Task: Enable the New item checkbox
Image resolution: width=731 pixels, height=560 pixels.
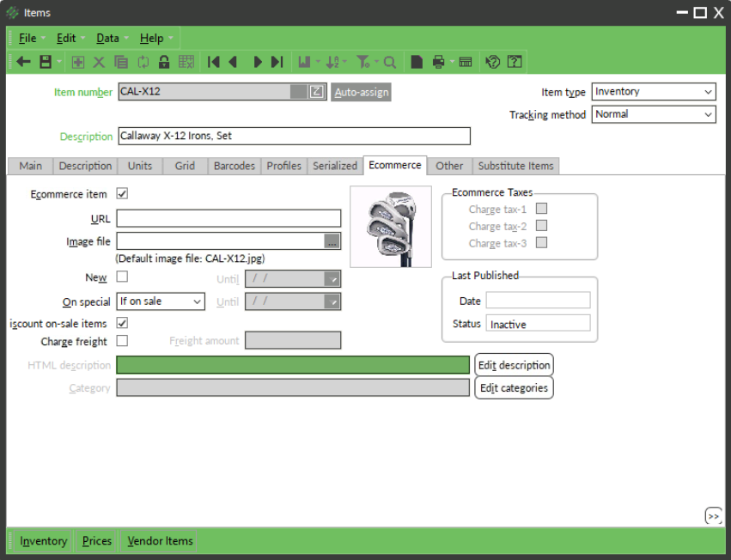Action: click(x=122, y=277)
